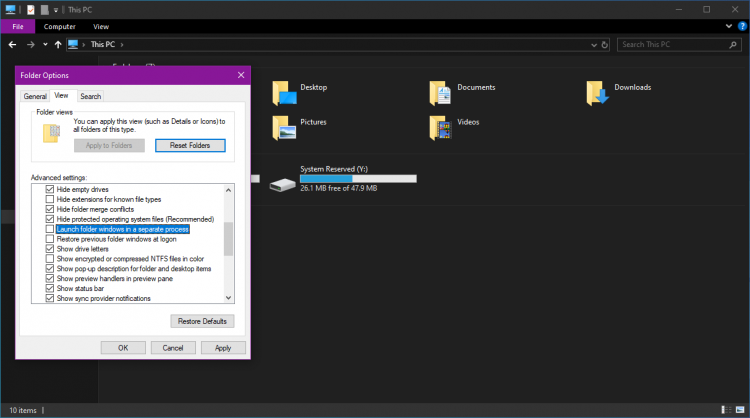Click the 26.1 MB free of 47.9 MB text

click(x=339, y=188)
